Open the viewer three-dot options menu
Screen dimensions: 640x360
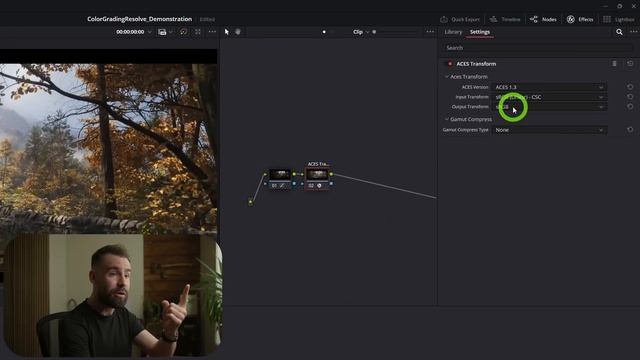[212, 32]
